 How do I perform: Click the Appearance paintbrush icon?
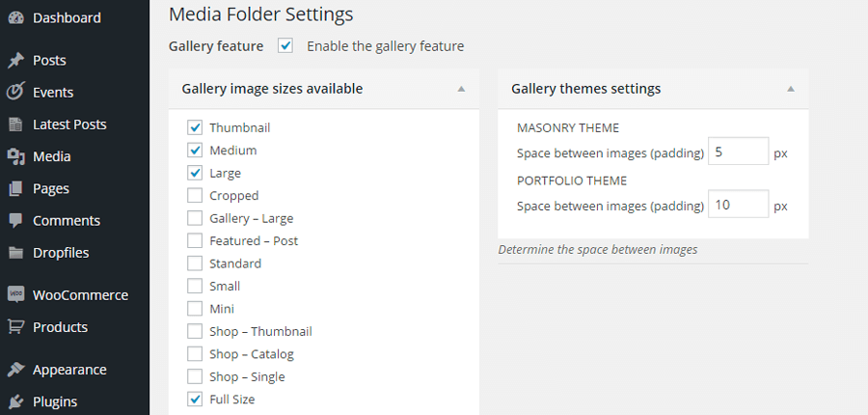pos(16,370)
